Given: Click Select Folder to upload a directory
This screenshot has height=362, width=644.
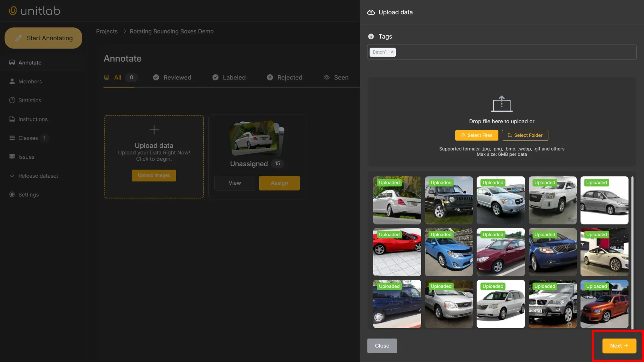Looking at the screenshot, I should click(525, 135).
